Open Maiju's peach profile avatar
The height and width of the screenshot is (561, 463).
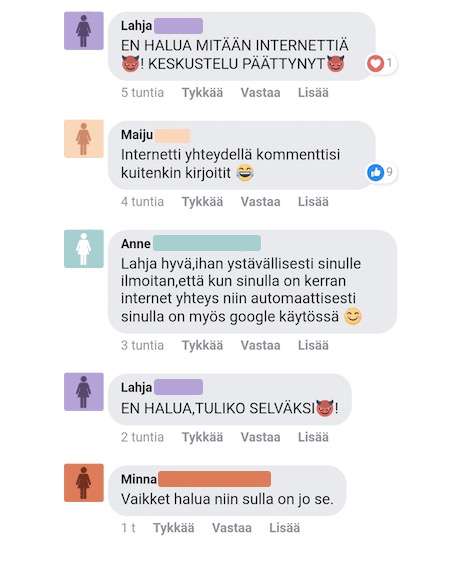84,139
